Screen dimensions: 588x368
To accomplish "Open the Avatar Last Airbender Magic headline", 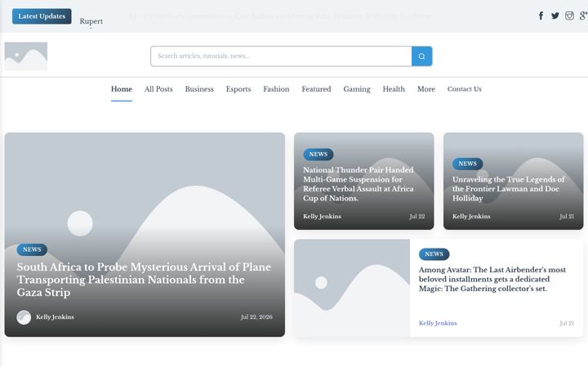I will tap(492, 280).
